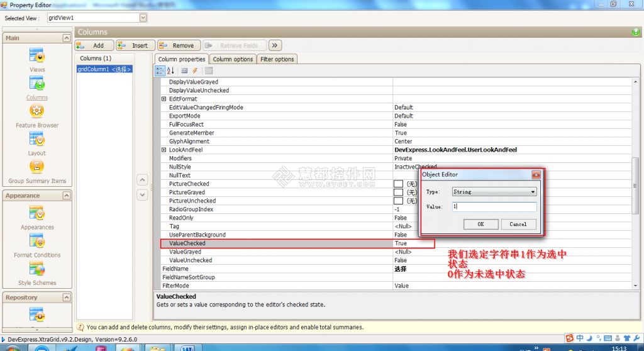The width and height of the screenshot is (644, 351).
Task: Switch to the Column options tab
Action: pos(233,59)
